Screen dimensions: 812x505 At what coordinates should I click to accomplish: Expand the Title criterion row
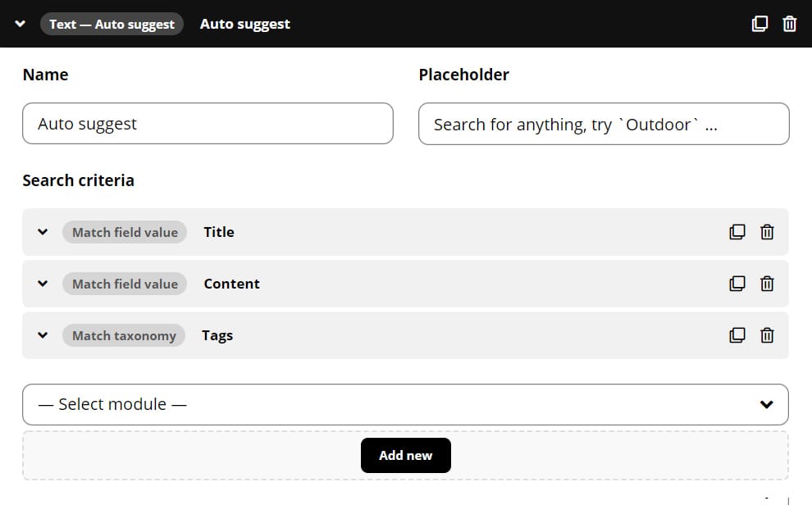click(43, 232)
